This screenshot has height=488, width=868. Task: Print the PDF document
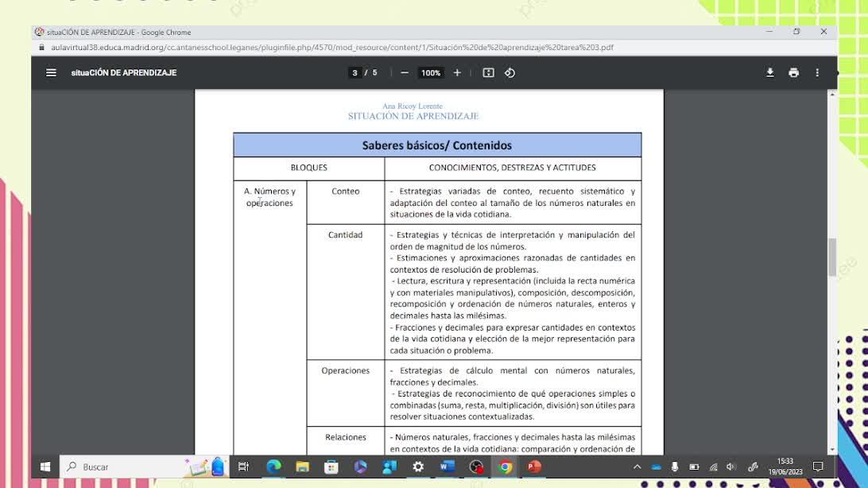click(x=794, y=72)
